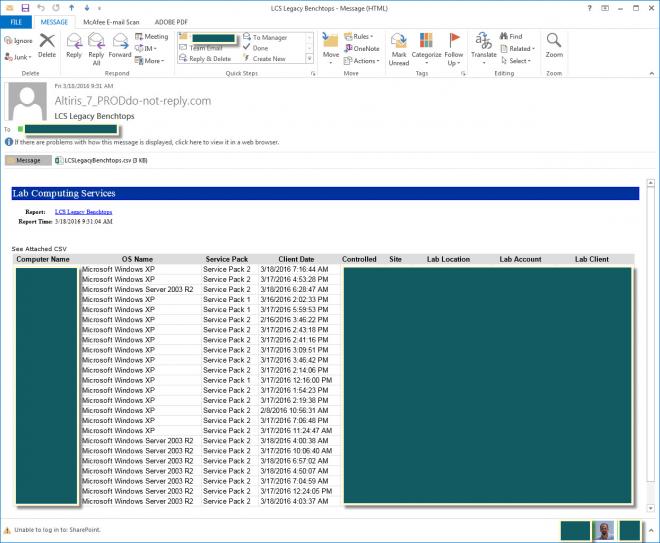Image resolution: width=660 pixels, height=543 pixels.
Task: Go to Next Item with the down arrow
Action: (87, 8)
